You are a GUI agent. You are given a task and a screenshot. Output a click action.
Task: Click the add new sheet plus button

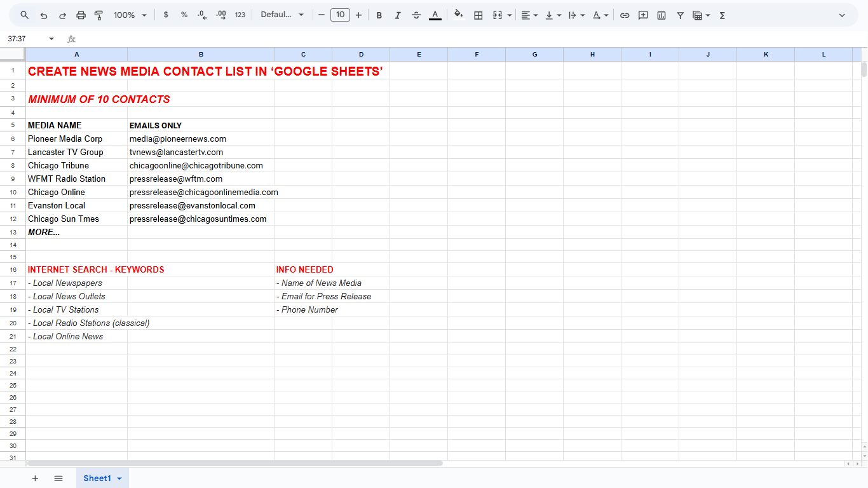coord(35,478)
